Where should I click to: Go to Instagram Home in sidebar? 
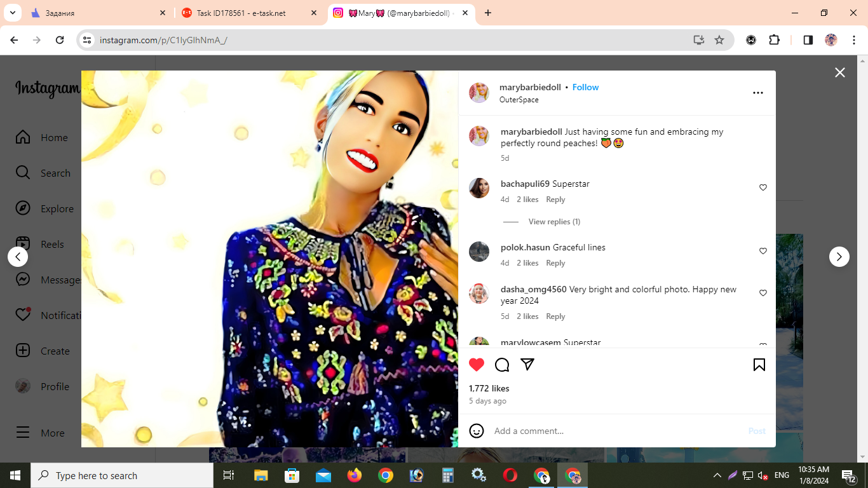tap(42, 137)
